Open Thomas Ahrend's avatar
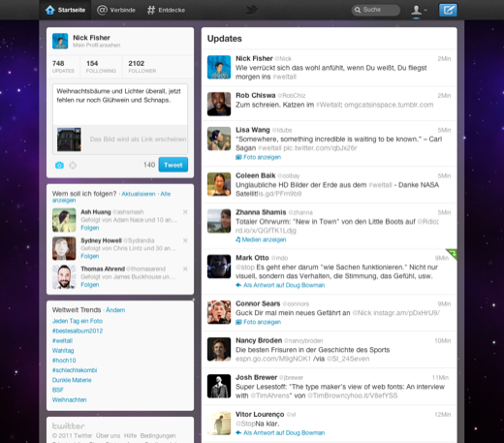This screenshot has height=443, width=504. point(64,277)
